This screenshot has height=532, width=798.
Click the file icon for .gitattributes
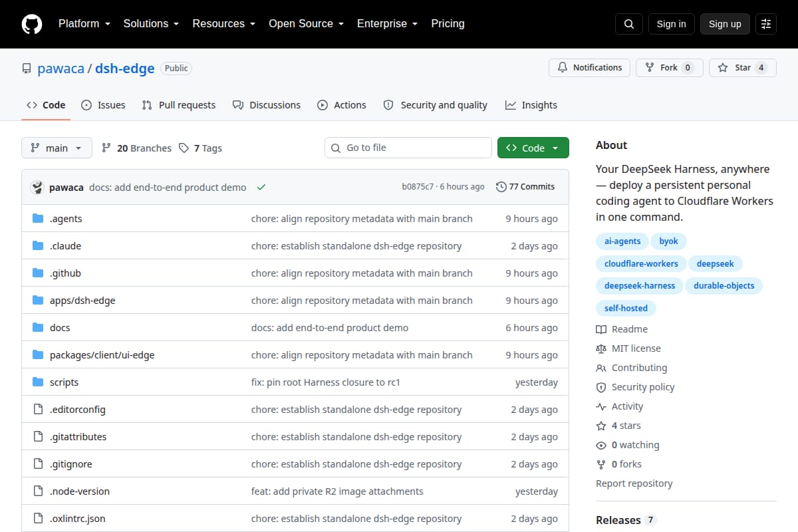pos(38,437)
